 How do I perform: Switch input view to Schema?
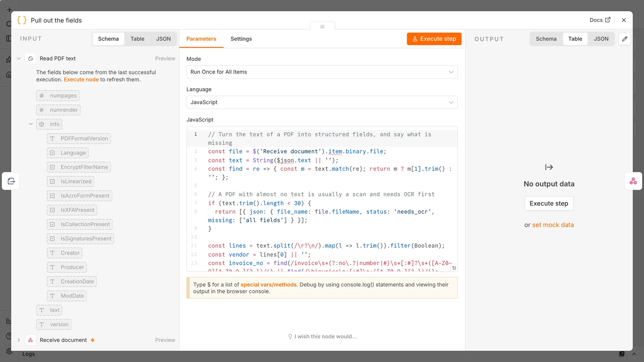coord(108,39)
